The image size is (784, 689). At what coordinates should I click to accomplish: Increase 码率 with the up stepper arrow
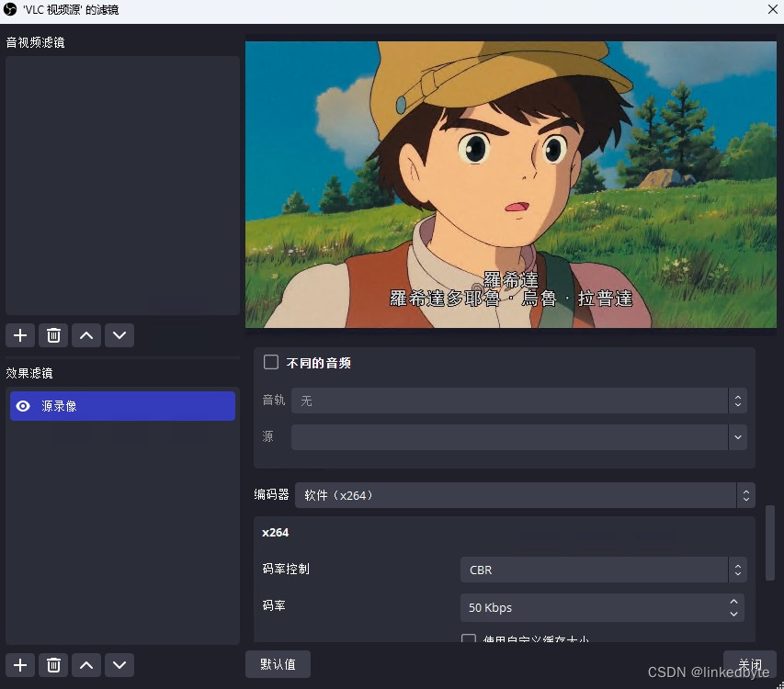(733, 602)
